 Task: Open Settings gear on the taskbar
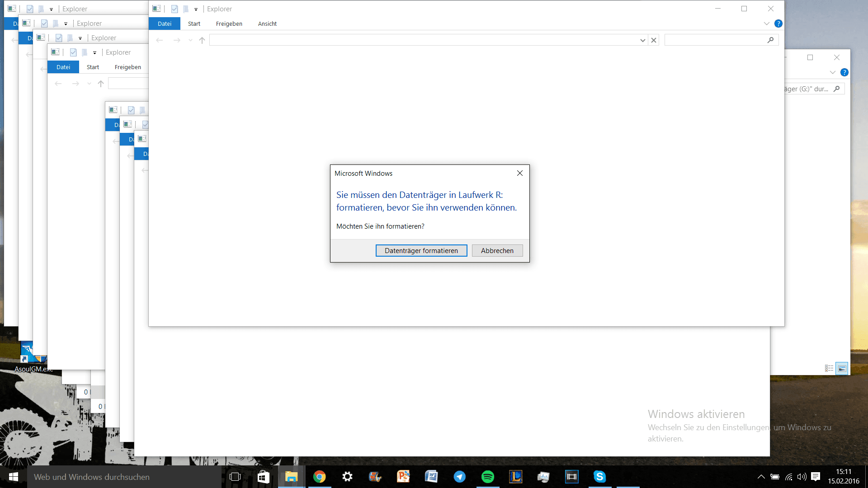tap(347, 477)
